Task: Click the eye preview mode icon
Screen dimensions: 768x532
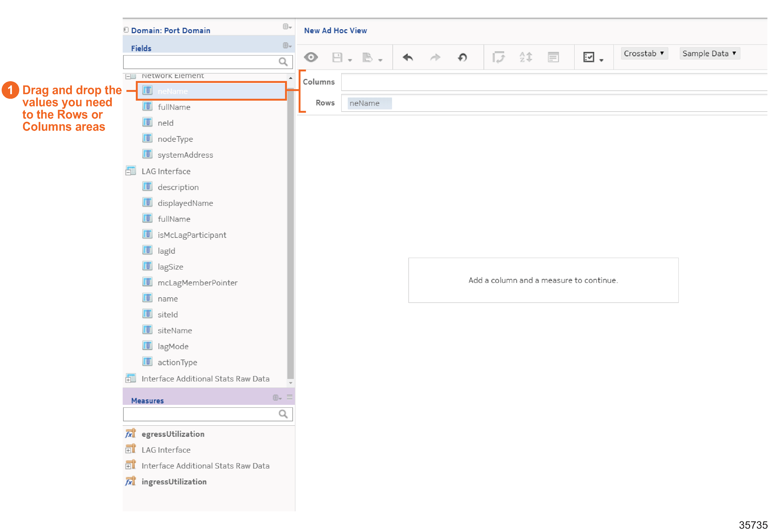Action: [x=311, y=57]
